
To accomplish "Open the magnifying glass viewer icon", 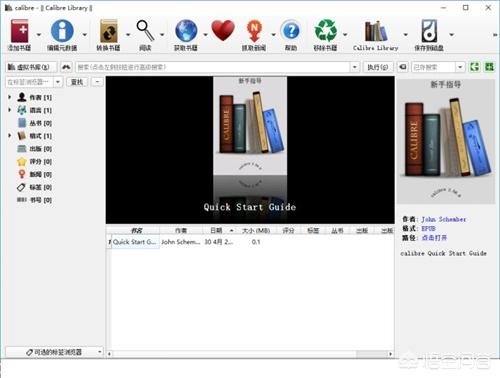I will click(x=146, y=31).
